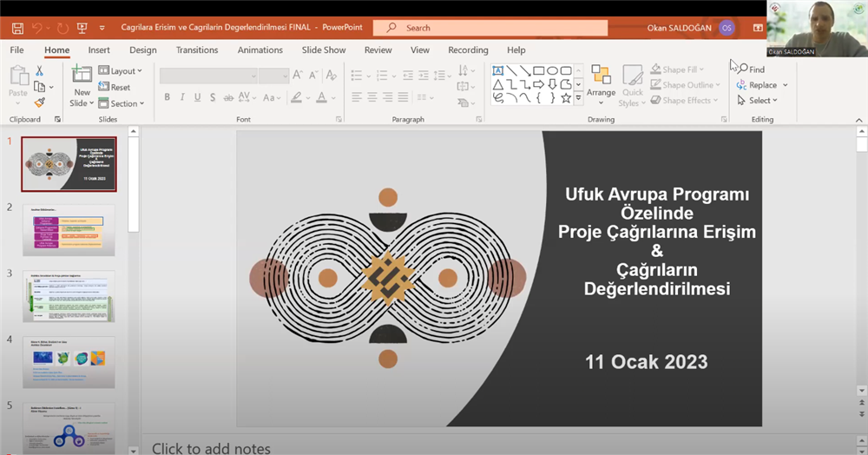Click the New Slide icon
The image size is (868, 455).
tap(82, 74)
